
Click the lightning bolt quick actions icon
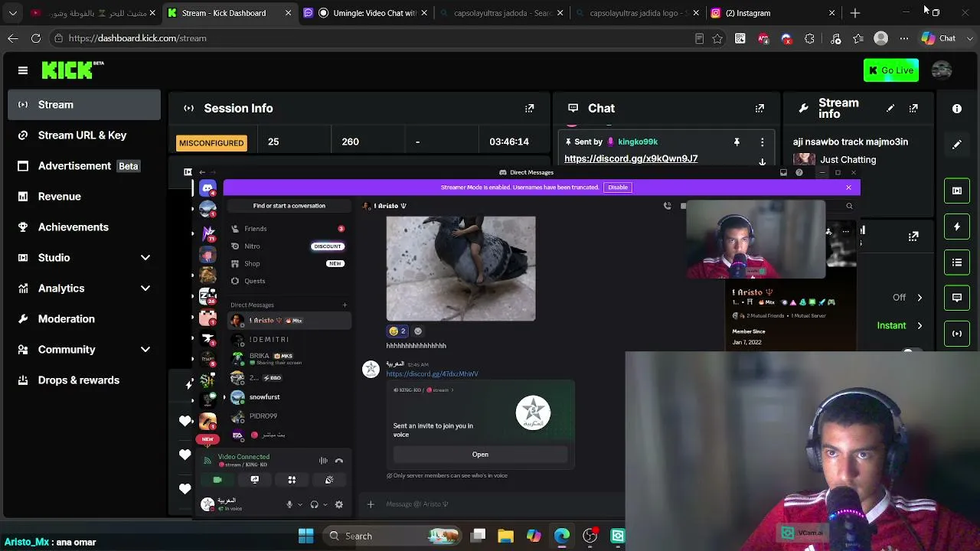pos(957,227)
